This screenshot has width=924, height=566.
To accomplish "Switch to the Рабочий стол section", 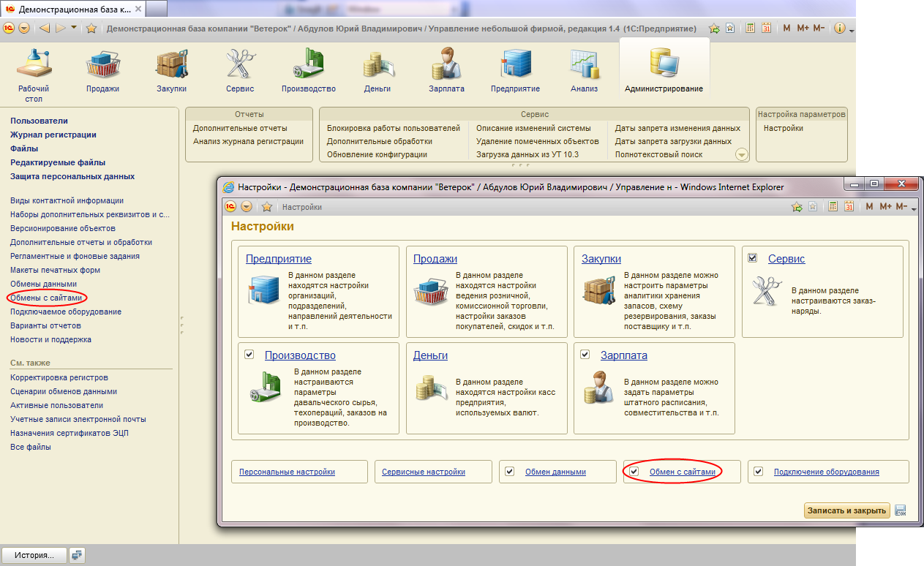I will pos(34,73).
